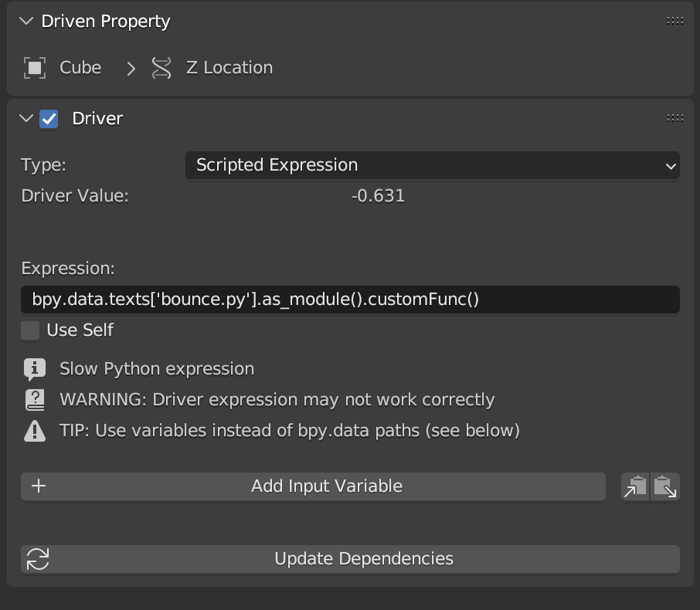
Task: Click the Z Location label text
Action: pyautogui.click(x=229, y=68)
